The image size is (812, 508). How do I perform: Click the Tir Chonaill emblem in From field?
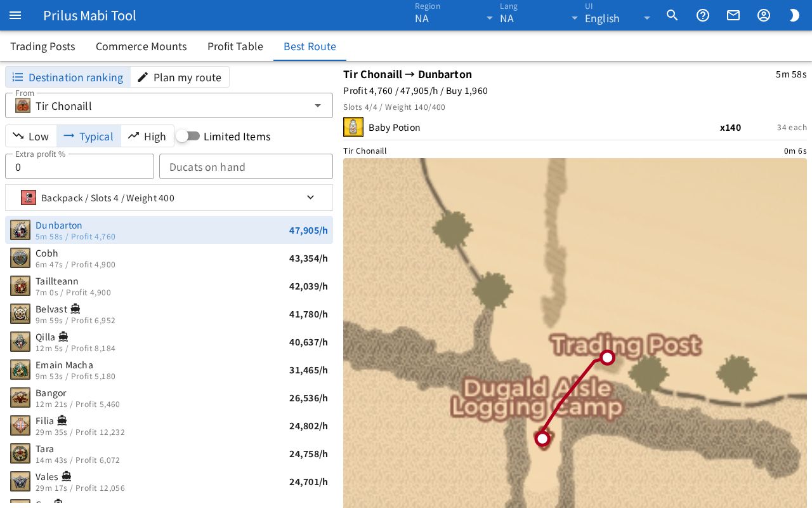[23, 106]
